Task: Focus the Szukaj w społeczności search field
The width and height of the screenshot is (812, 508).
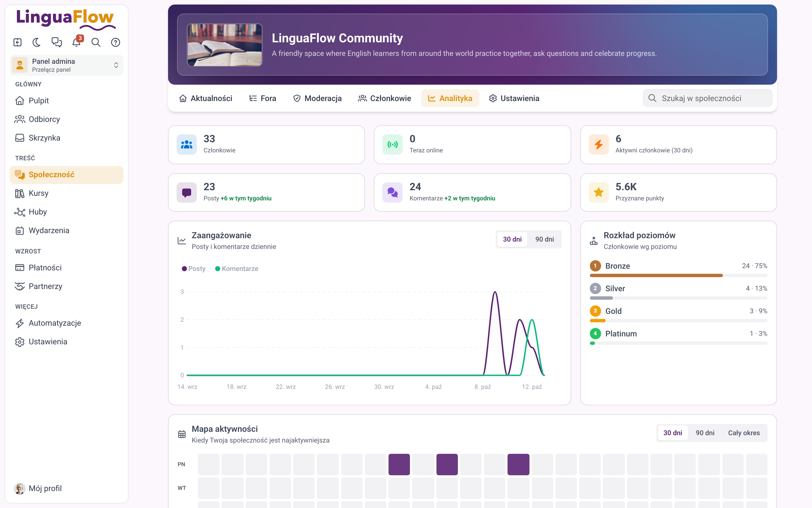Action: (707, 98)
